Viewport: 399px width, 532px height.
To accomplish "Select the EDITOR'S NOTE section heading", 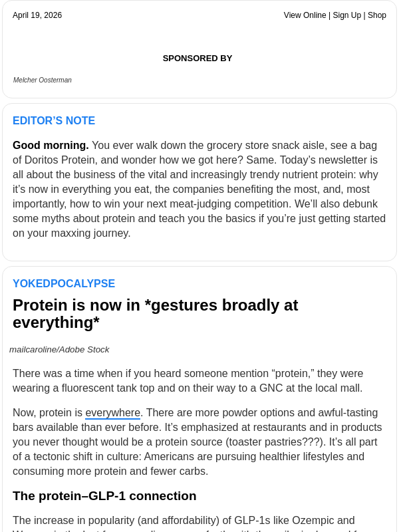I will (x=54, y=120).
